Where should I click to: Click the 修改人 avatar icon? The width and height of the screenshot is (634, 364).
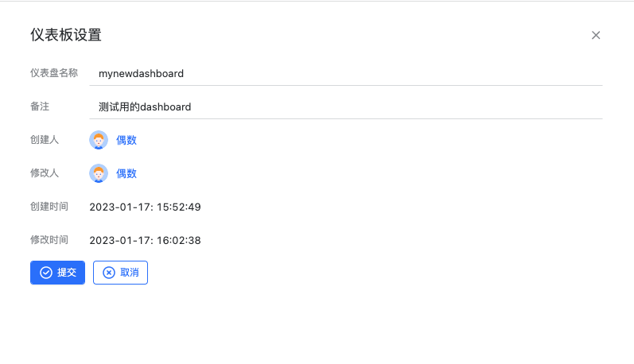(x=99, y=173)
